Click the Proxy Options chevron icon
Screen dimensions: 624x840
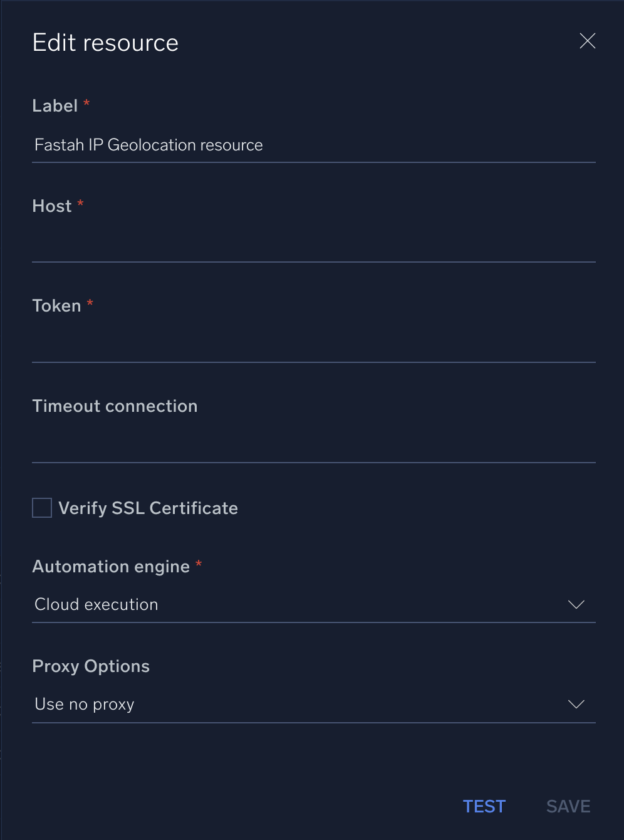coord(576,704)
